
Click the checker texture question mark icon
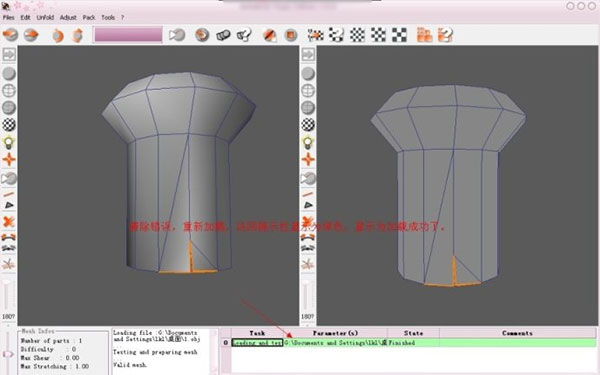point(336,35)
